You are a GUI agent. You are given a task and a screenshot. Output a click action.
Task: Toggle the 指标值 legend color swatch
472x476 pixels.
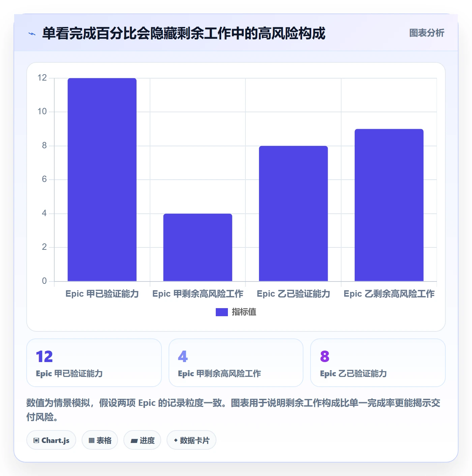pyautogui.click(x=222, y=312)
